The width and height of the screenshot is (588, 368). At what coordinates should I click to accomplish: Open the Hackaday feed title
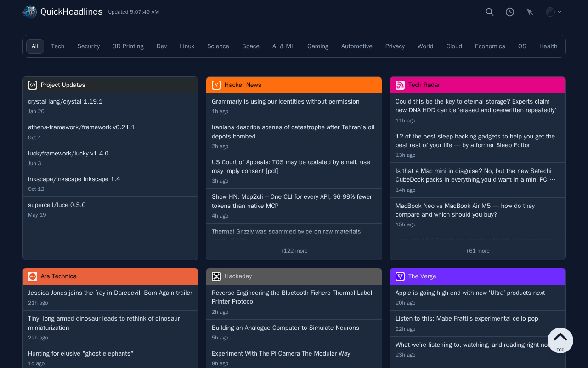point(238,276)
